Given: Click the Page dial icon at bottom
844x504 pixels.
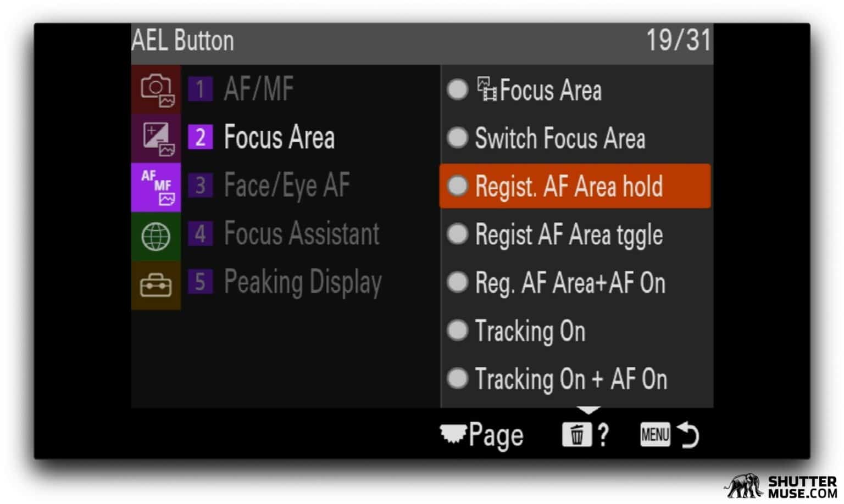Looking at the screenshot, I should tap(481, 434).
